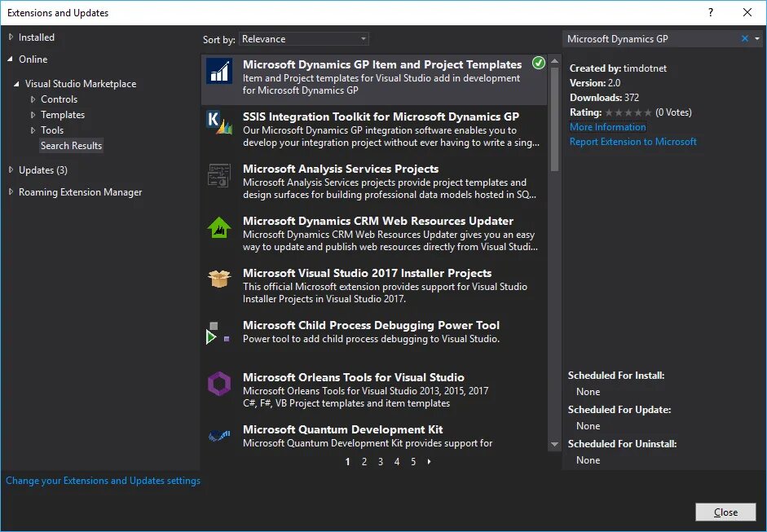Click the purple Orleans Tools hexagon icon

click(219, 384)
